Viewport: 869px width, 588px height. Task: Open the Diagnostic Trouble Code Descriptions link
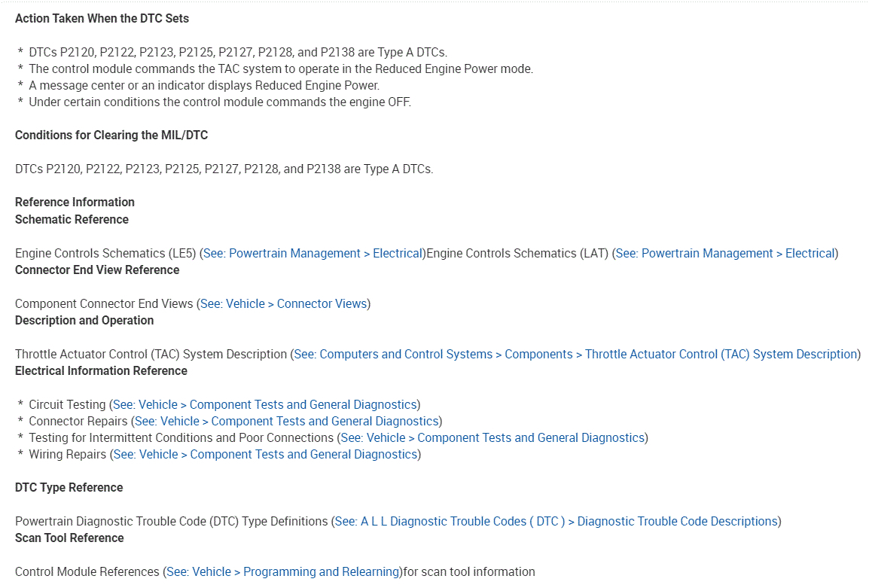(x=556, y=522)
